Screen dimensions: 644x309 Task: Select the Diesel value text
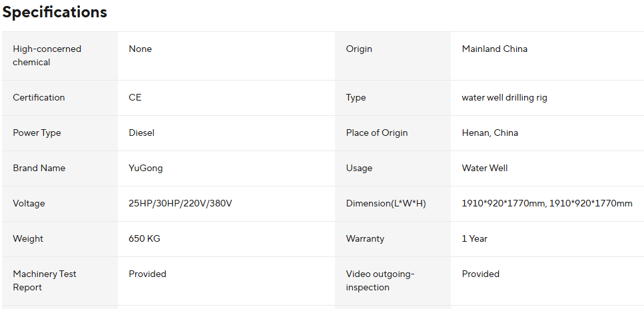tap(141, 133)
